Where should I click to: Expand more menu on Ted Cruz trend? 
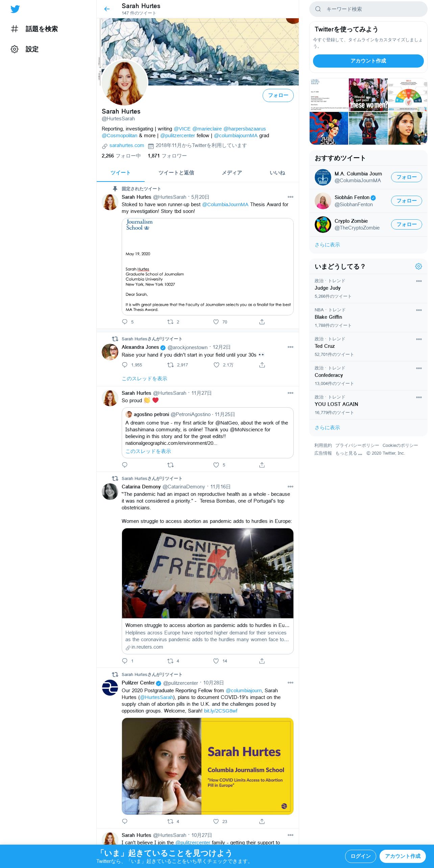tap(419, 339)
